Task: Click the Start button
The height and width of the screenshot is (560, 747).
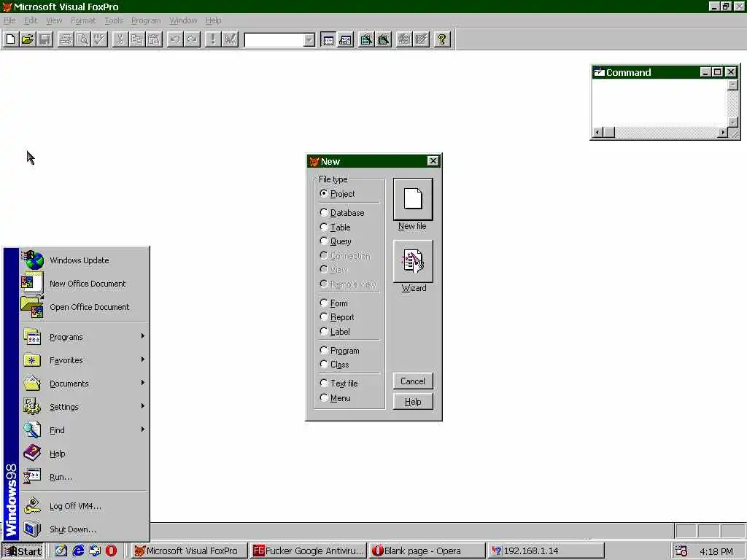Action: [23, 551]
